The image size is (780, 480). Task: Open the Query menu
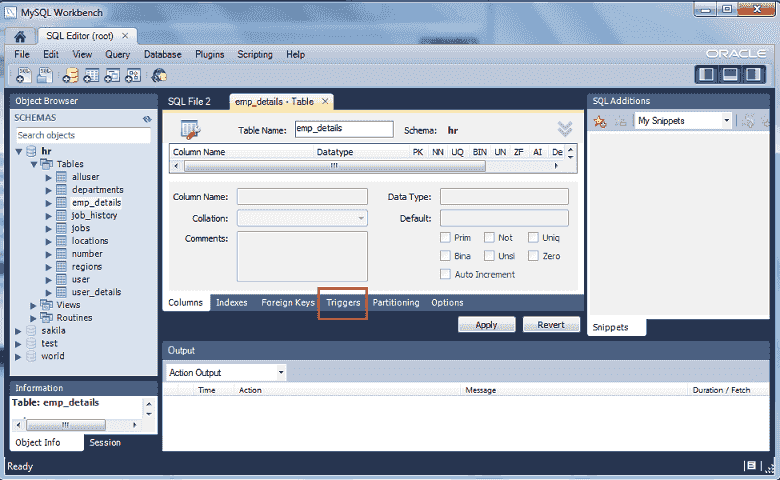[117, 54]
